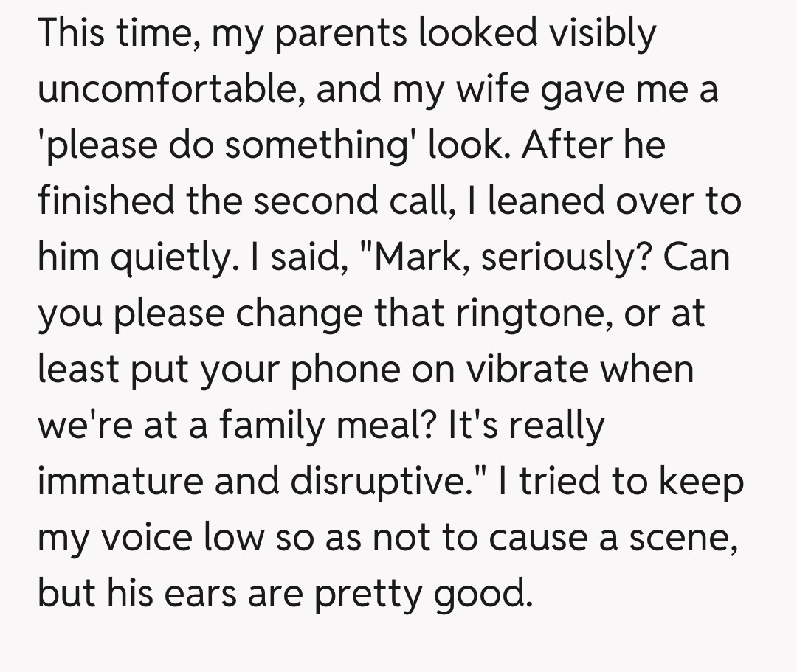Click the word "finished" in the text
The width and height of the screenshot is (797, 672).
pos(106,201)
